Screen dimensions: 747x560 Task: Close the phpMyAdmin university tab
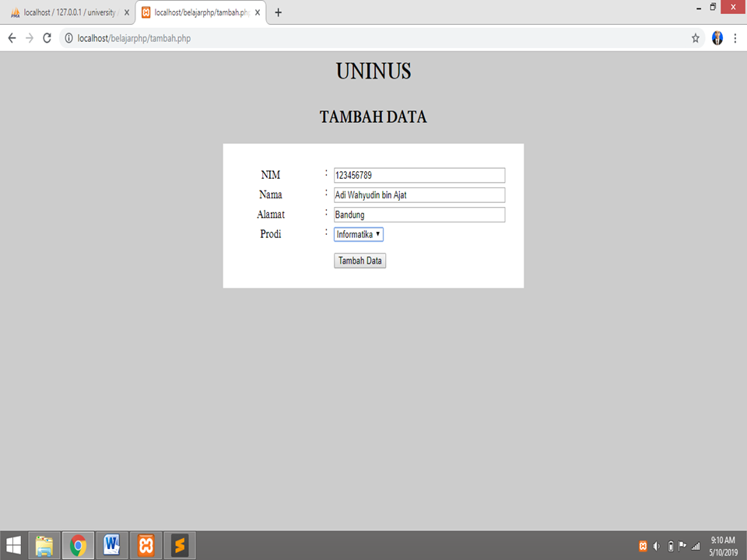(x=127, y=13)
